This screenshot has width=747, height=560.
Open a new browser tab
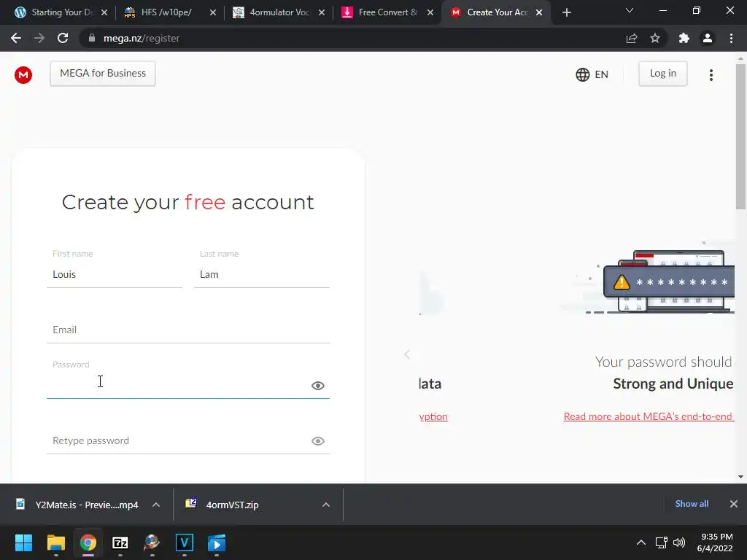pos(566,12)
